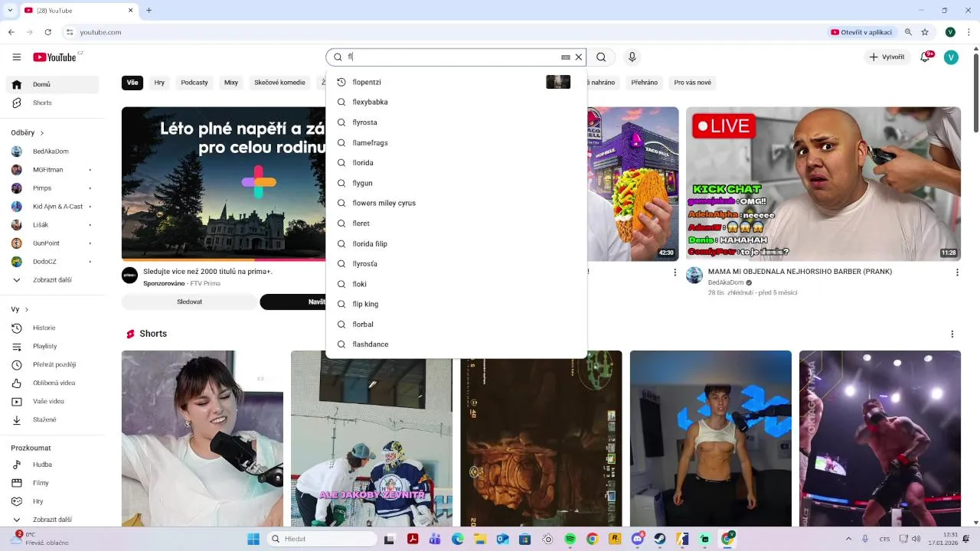The width and height of the screenshot is (980, 551).
Task: Open Filmy under Prozkoumat
Action: coord(52,483)
